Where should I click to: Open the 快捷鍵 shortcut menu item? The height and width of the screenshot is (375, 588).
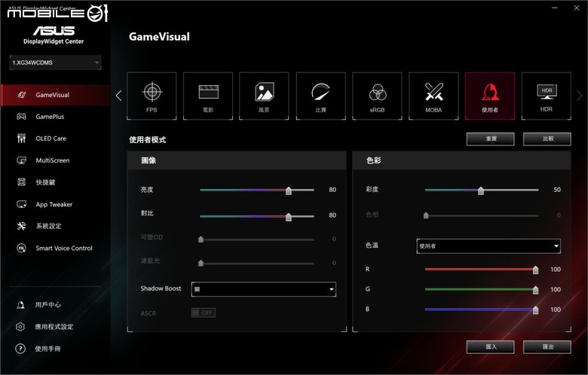56,182
